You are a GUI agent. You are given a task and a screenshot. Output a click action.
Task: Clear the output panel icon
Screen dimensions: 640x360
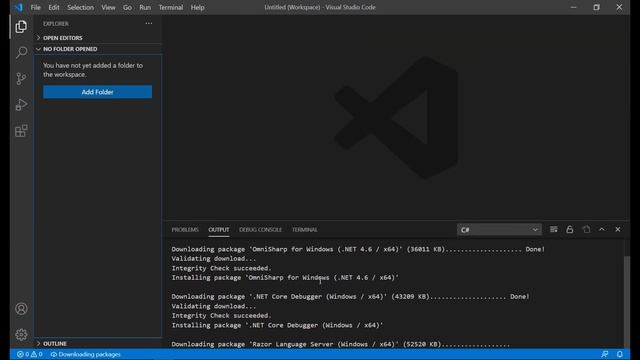(x=553, y=229)
